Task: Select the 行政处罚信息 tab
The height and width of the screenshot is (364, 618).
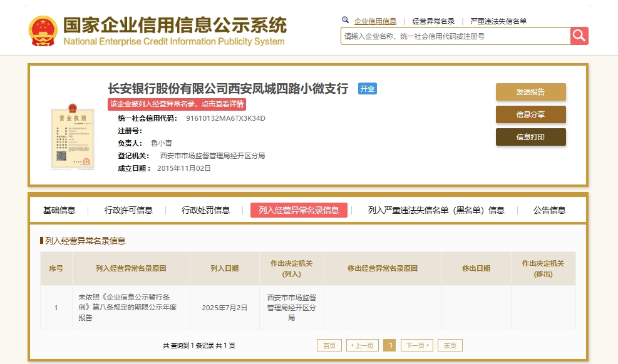Action: click(207, 211)
